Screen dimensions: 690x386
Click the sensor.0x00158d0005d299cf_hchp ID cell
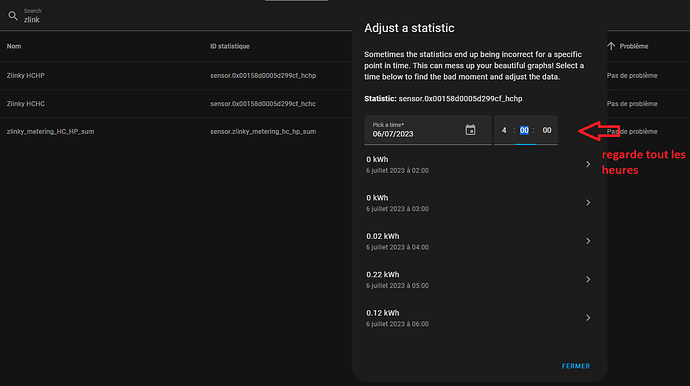pyautogui.click(x=263, y=75)
